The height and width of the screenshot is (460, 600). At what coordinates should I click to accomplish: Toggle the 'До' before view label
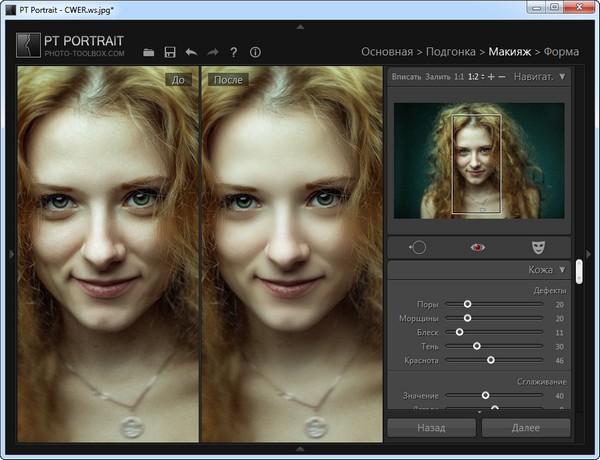179,79
